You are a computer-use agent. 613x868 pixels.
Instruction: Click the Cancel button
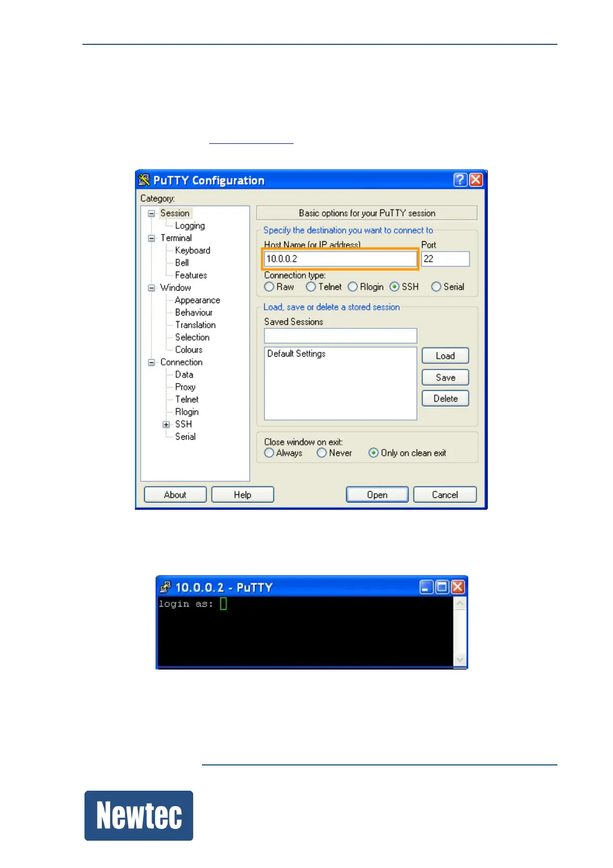(445, 495)
